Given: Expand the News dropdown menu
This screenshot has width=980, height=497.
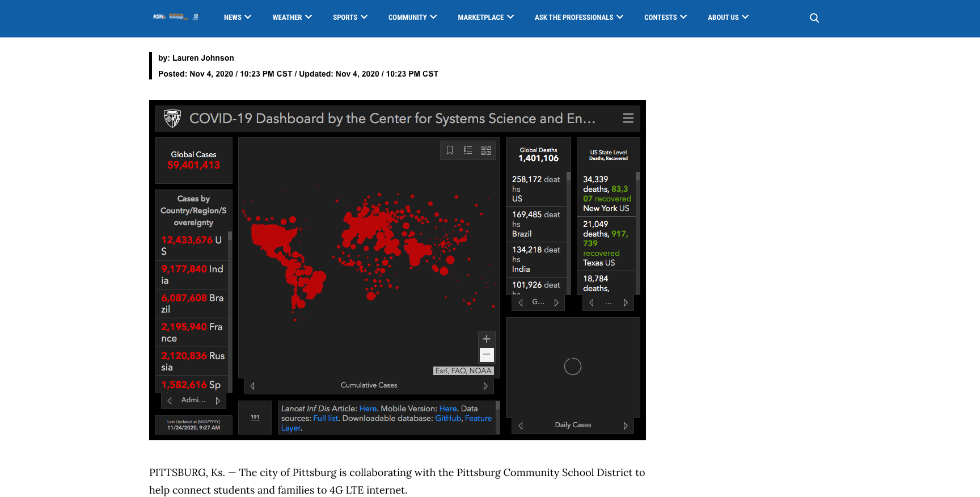Looking at the screenshot, I should coord(238,18).
